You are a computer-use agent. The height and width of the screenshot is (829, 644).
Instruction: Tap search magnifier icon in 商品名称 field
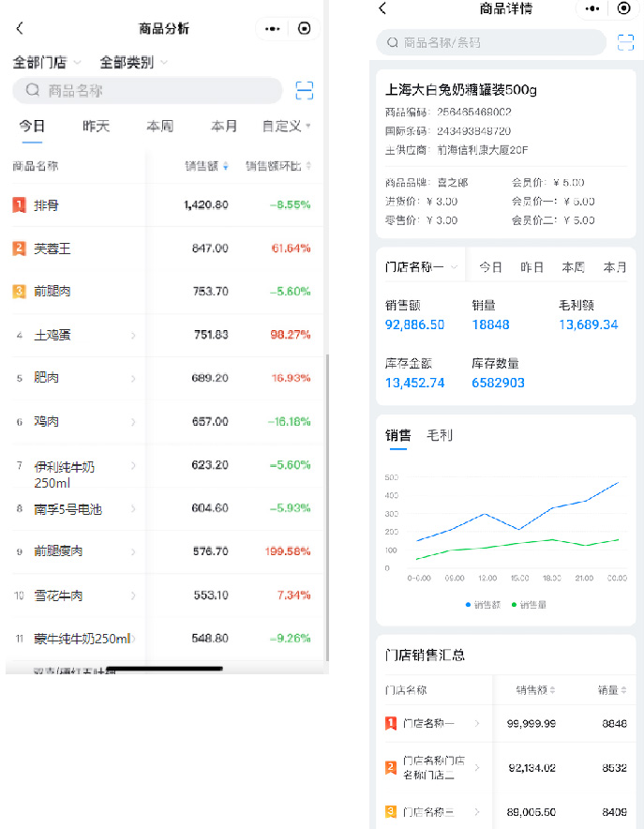click(x=33, y=90)
